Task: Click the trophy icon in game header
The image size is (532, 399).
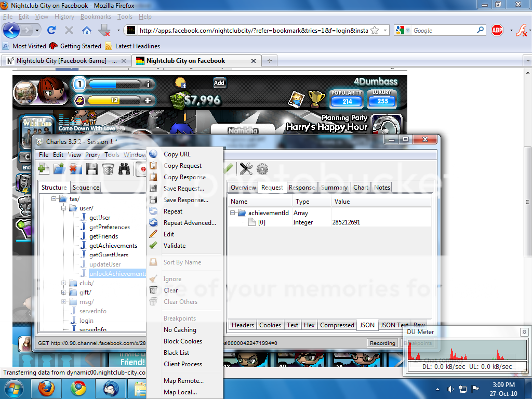Action: coord(316,99)
